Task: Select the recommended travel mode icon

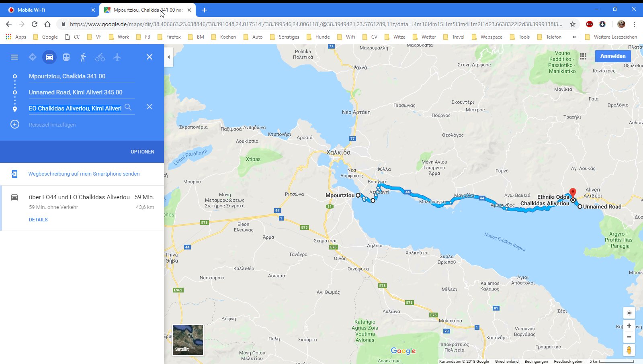Action: [x=33, y=57]
